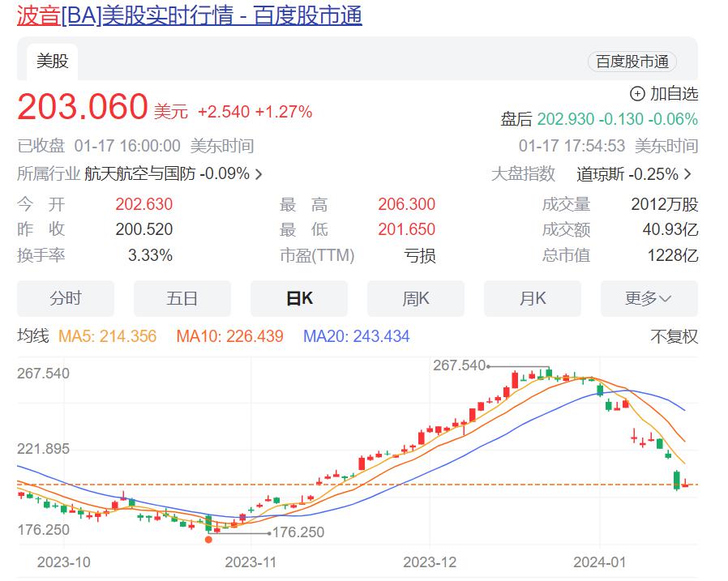
Task: Click the 2024-01 date axis label
Action: click(x=599, y=562)
